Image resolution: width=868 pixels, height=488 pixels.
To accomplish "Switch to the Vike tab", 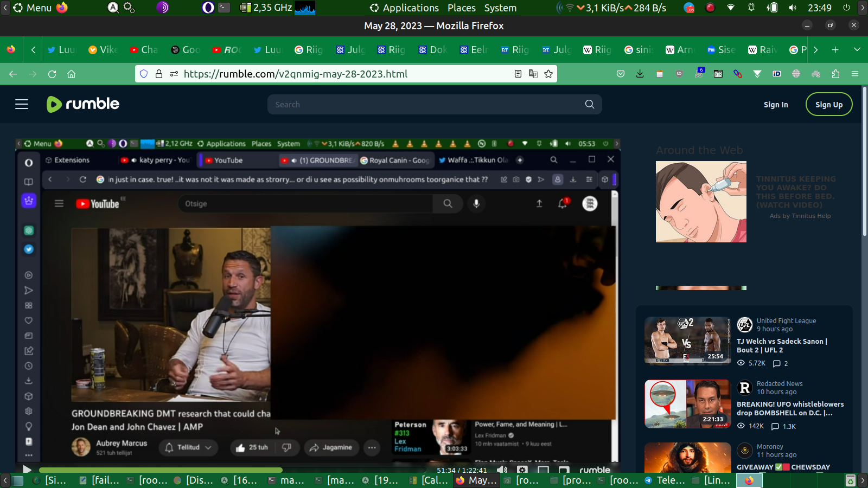I will pyautogui.click(x=103, y=50).
